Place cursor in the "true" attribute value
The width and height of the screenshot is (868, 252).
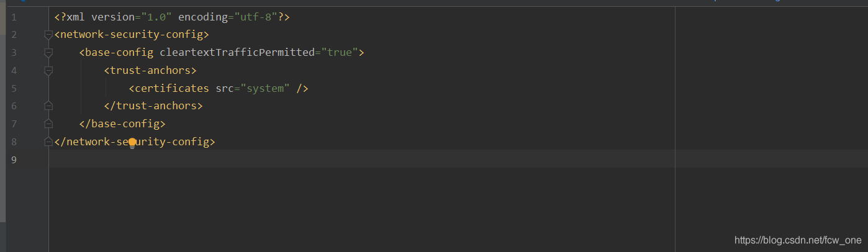(340, 53)
